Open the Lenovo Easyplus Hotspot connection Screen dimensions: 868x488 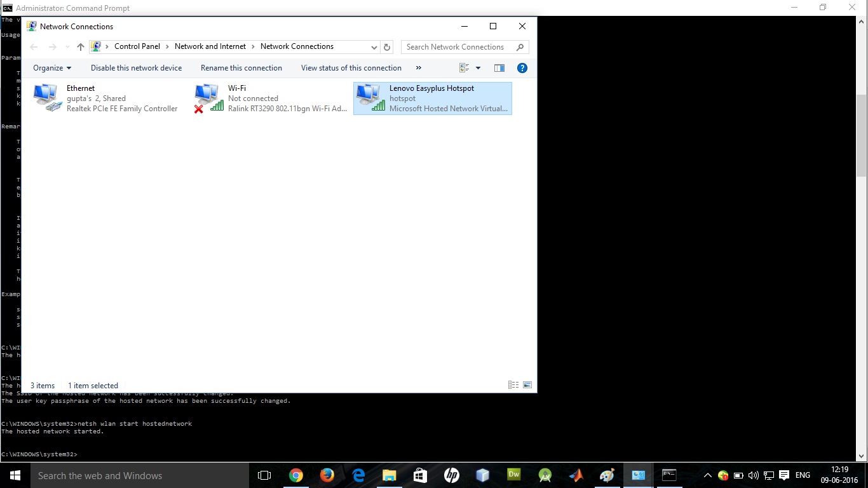369,97
